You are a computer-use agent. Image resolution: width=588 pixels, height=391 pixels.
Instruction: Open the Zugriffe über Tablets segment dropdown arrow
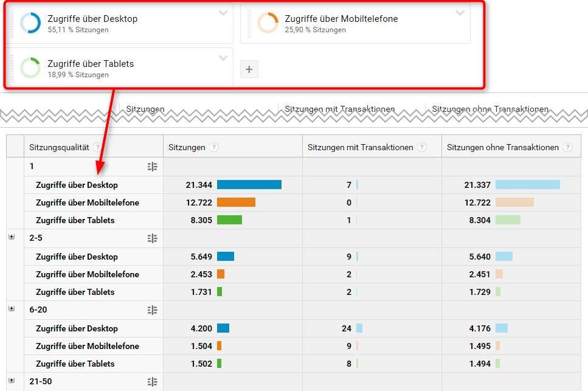[x=223, y=58]
